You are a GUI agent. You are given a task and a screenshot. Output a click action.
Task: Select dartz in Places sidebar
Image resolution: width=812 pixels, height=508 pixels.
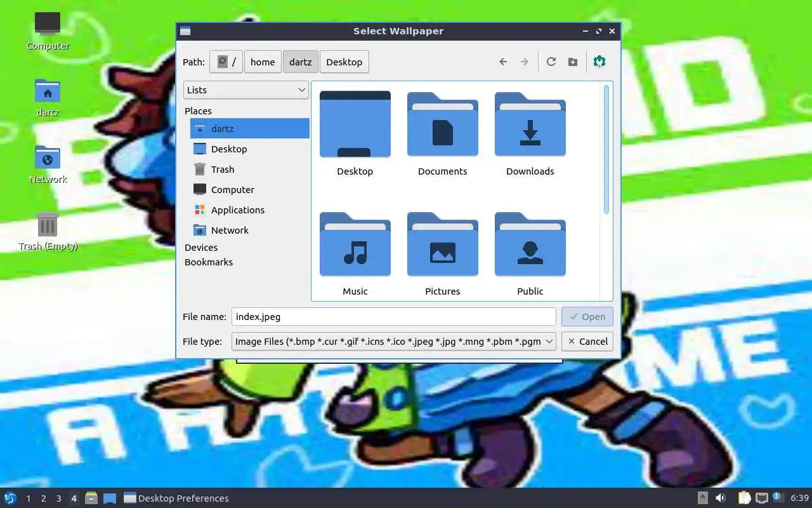pyautogui.click(x=250, y=128)
